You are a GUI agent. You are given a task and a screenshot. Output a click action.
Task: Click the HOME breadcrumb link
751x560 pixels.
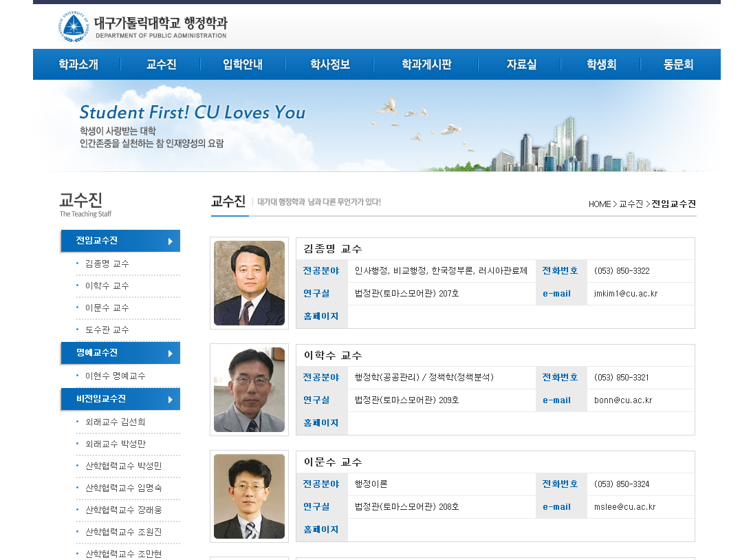coord(600,204)
